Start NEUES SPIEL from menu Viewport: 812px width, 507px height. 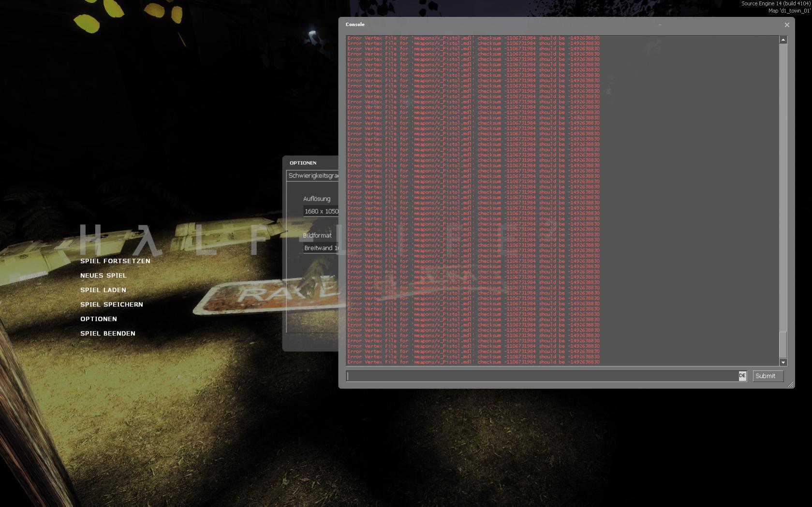coord(103,275)
